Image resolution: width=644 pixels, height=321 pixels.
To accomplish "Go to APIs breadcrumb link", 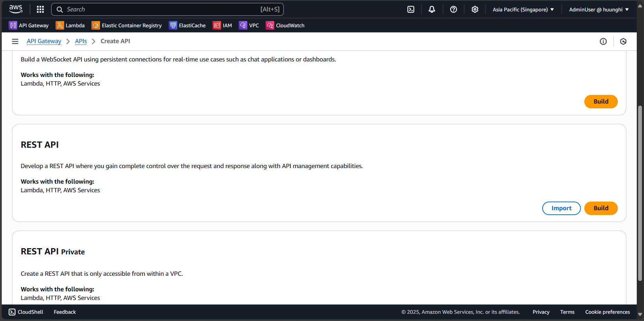I will (x=81, y=41).
